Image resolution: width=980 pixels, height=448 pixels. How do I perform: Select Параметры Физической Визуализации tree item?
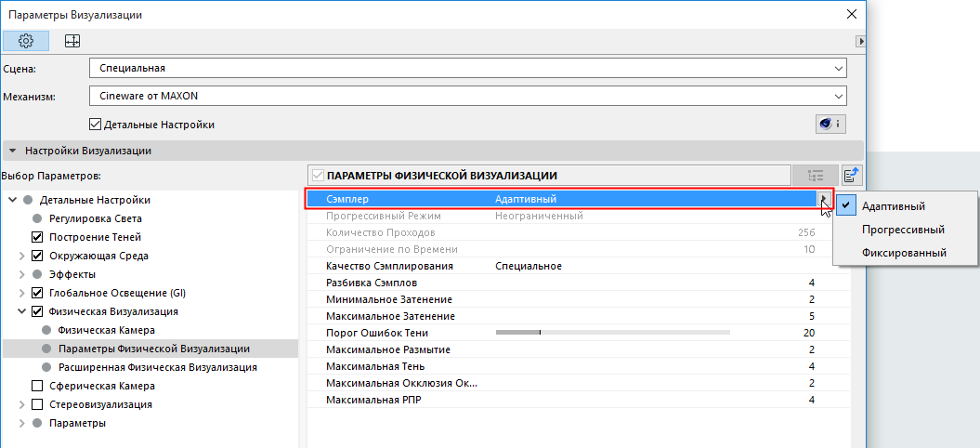point(154,349)
